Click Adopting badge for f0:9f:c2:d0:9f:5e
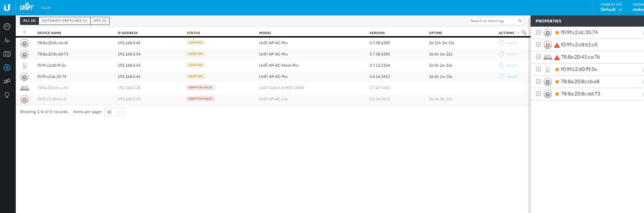 click(195, 65)
